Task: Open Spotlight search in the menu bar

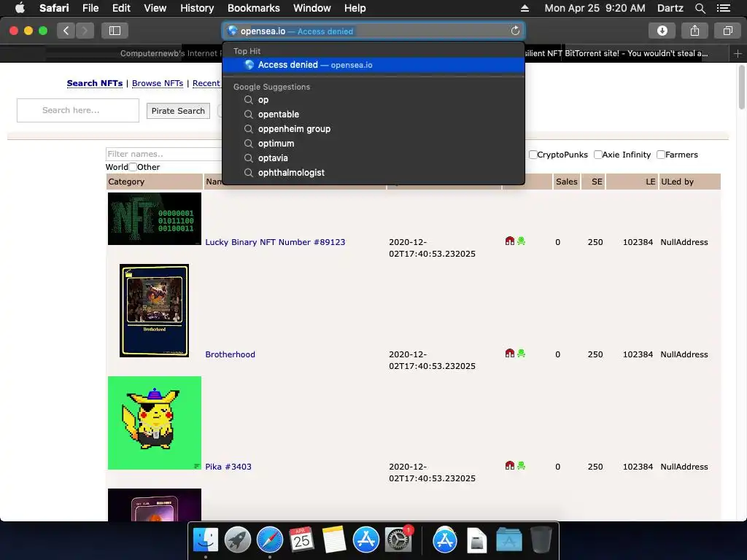Action: point(700,8)
